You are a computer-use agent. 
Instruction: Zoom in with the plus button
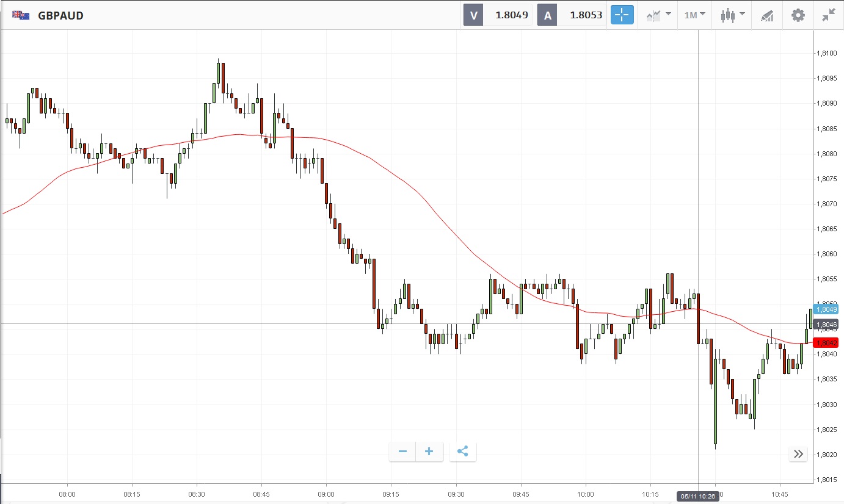pos(429,452)
